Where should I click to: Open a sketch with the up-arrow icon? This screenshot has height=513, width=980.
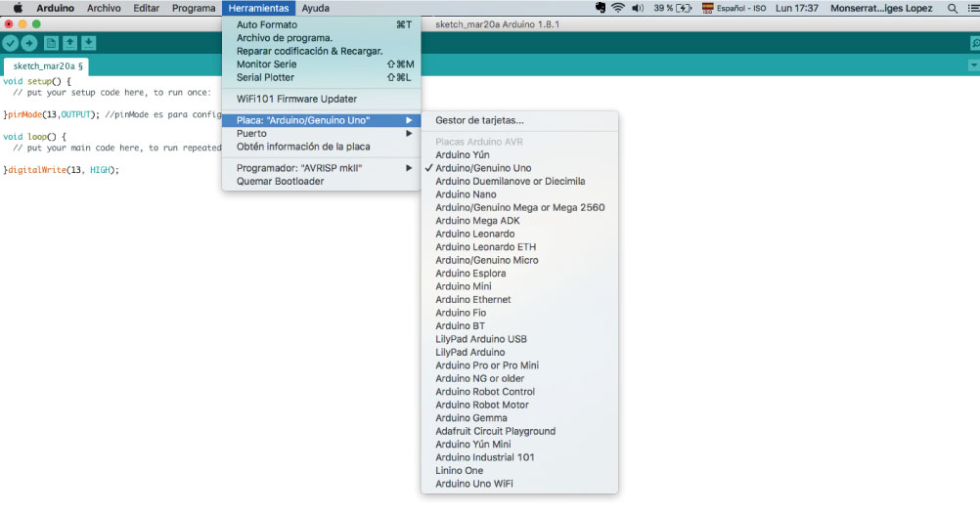(70, 43)
